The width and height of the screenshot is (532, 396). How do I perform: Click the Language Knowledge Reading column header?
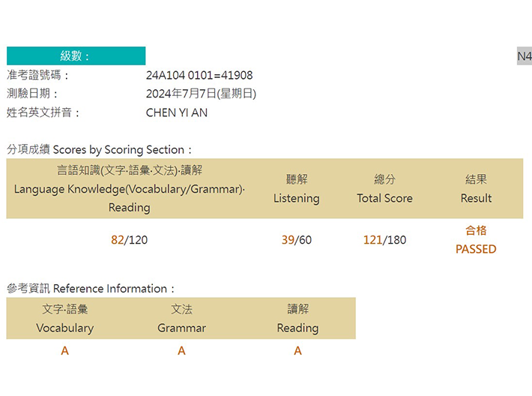click(130, 188)
